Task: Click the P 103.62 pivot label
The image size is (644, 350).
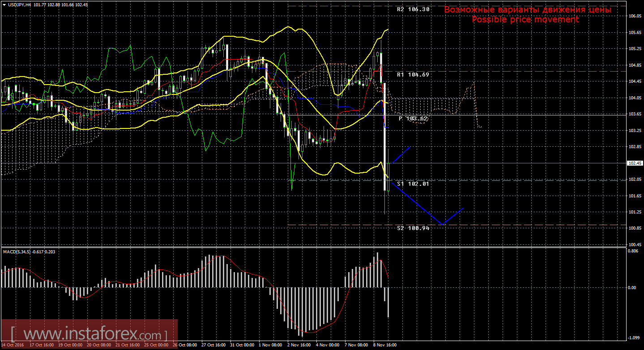Action: (x=413, y=119)
